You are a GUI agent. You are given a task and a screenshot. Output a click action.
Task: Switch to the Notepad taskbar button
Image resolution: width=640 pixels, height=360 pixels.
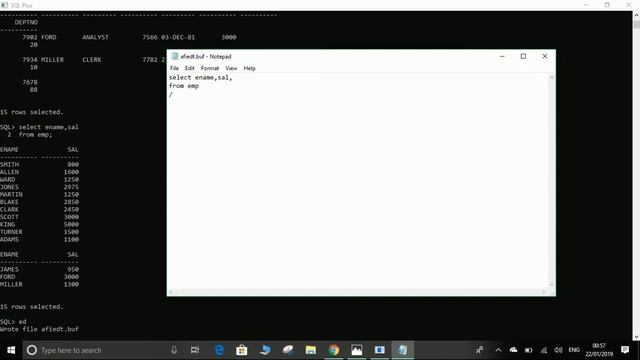402,350
